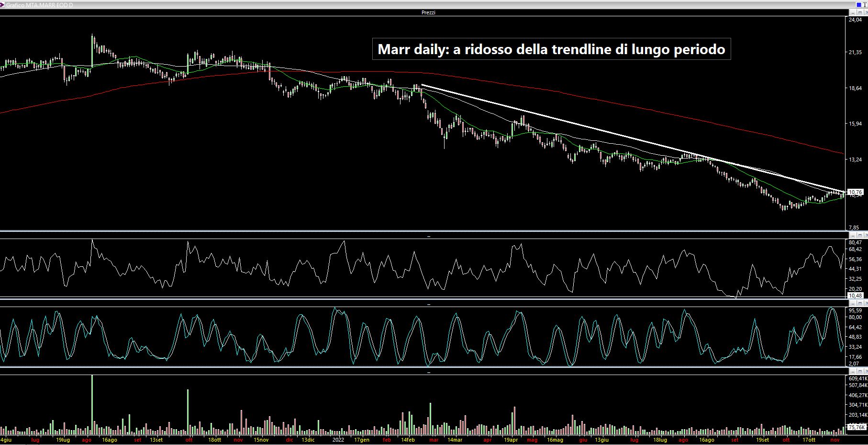This screenshot has height=445, width=868.
Task: Click the 7,85 price axis label
Action: (x=854, y=228)
